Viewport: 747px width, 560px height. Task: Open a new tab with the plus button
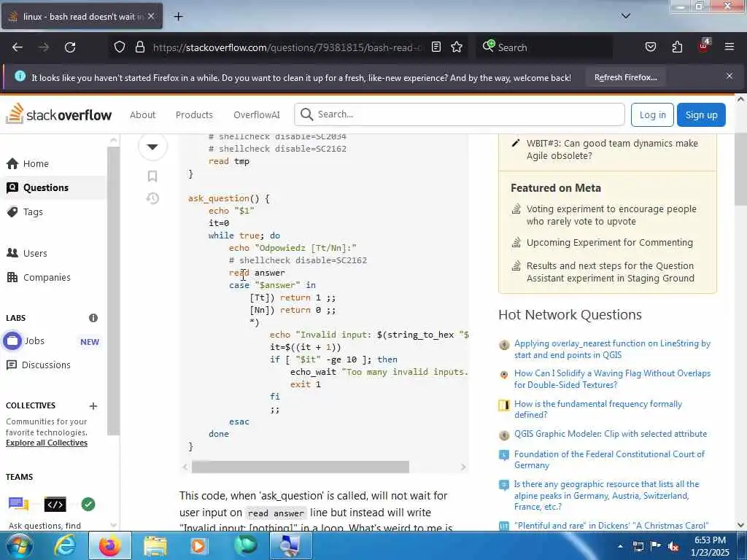[x=178, y=17]
